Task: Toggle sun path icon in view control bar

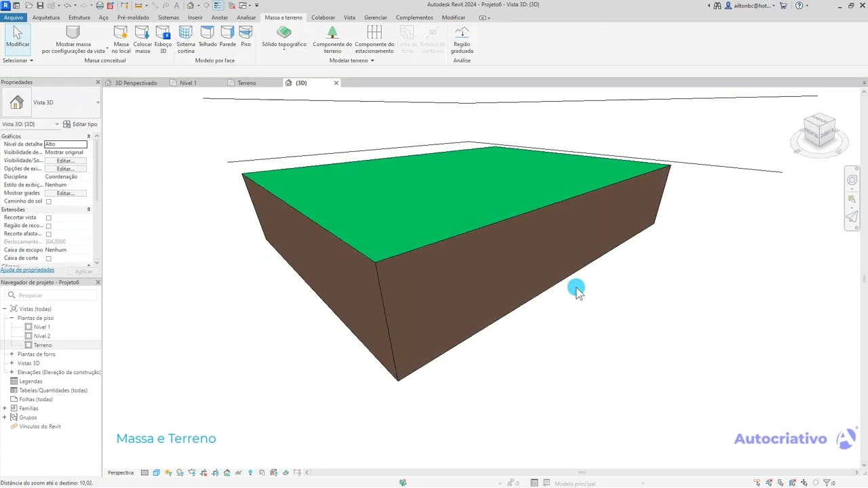Action: (x=168, y=473)
